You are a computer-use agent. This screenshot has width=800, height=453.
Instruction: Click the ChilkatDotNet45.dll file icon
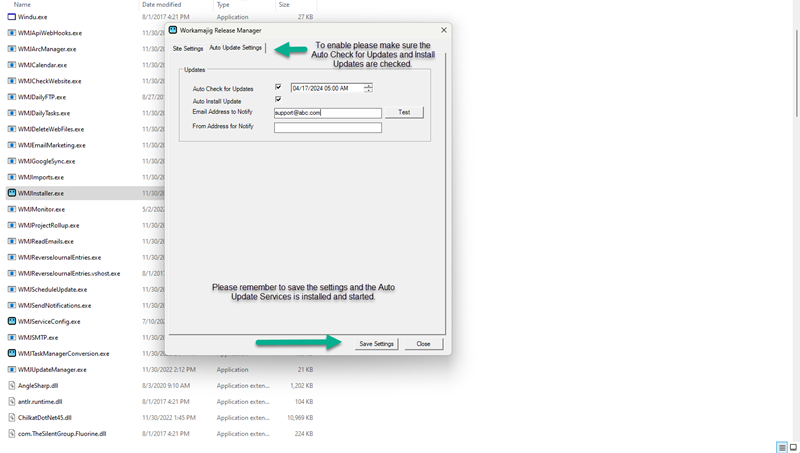[x=12, y=417]
